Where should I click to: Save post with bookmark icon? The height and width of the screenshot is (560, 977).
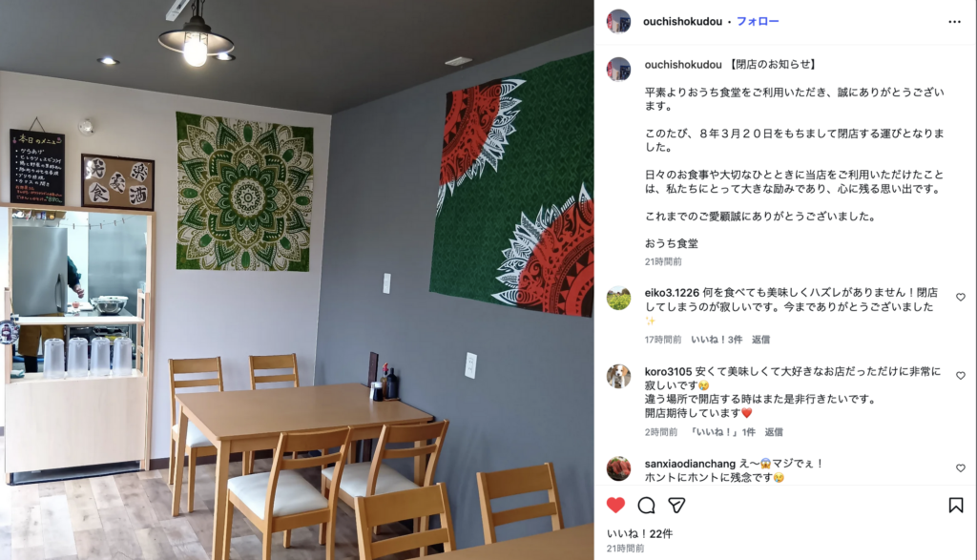tap(956, 505)
